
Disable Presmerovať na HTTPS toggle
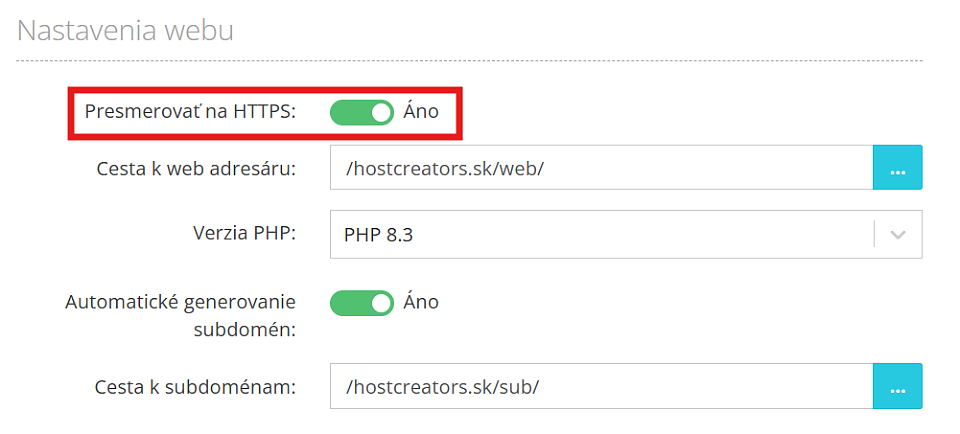coord(362,113)
